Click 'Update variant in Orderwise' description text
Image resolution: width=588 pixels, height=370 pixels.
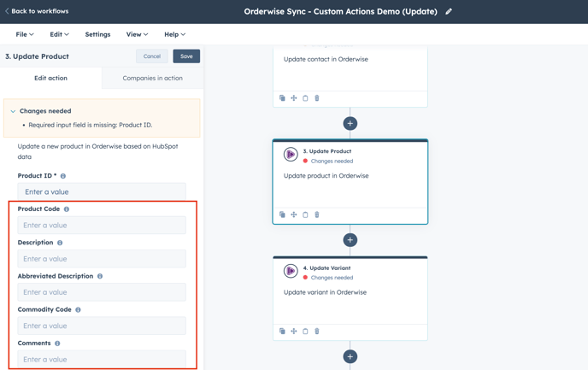[x=325, y=292]
